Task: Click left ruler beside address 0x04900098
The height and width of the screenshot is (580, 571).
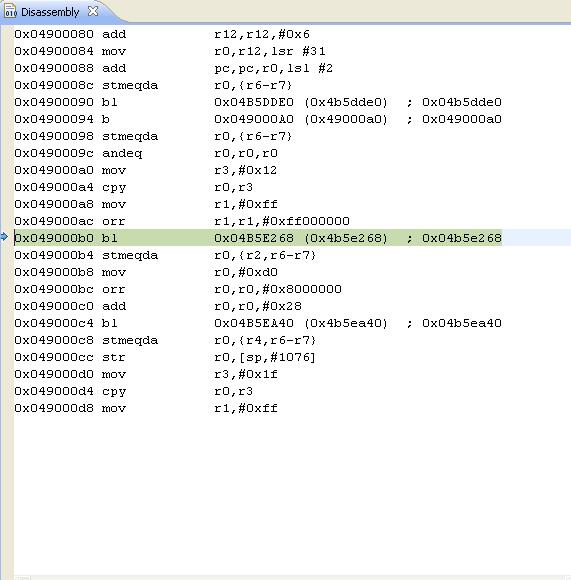Action: point(7,136)
